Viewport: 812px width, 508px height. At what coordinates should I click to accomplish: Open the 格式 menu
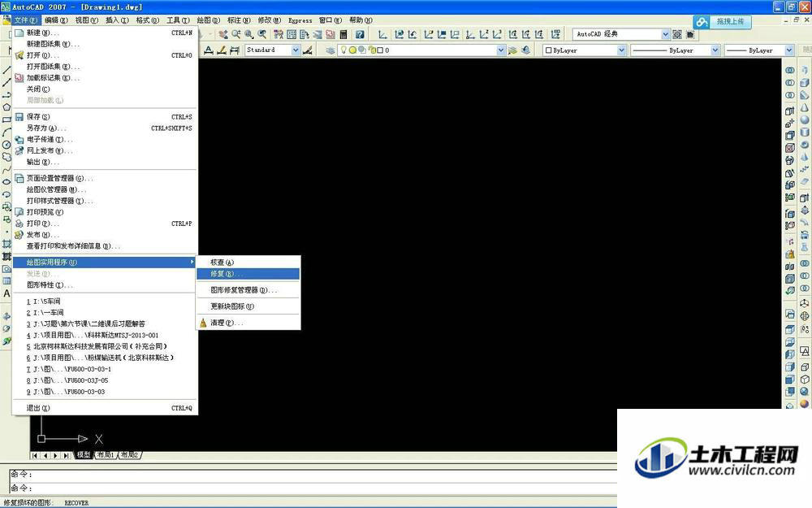click(x=148, y=20)
